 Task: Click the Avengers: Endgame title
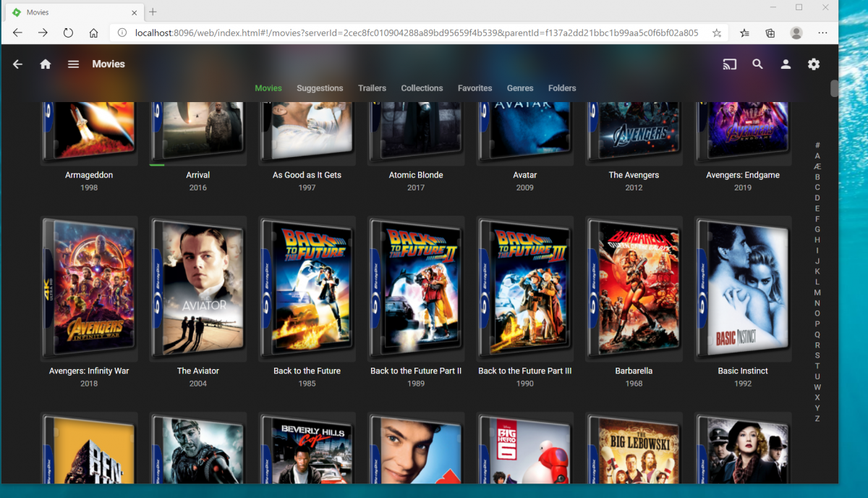click(x=743, y=175)
